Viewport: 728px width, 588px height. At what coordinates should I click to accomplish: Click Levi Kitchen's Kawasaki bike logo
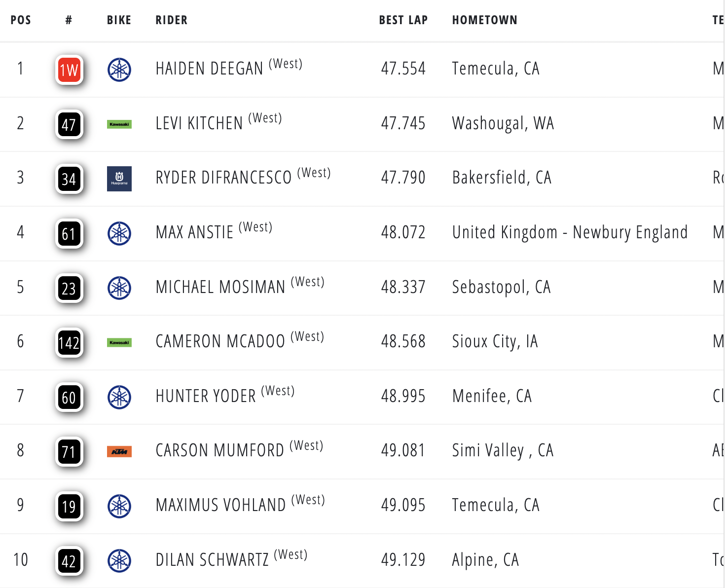click(119, 124)
